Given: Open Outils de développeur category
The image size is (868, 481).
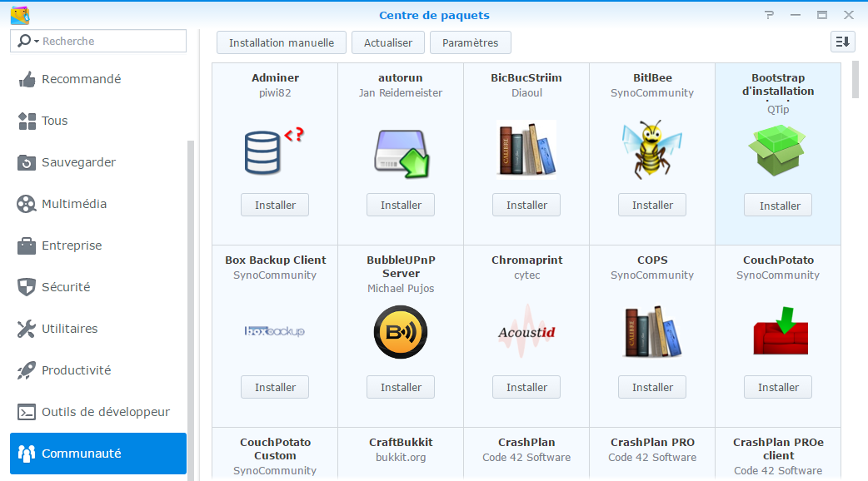Looking at the screenshot, I should [98, 412].
